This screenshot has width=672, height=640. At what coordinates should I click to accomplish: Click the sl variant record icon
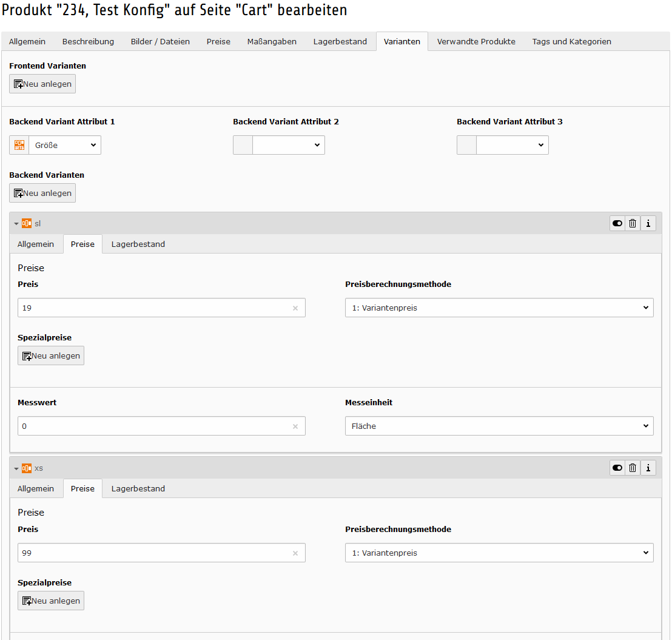27,223
